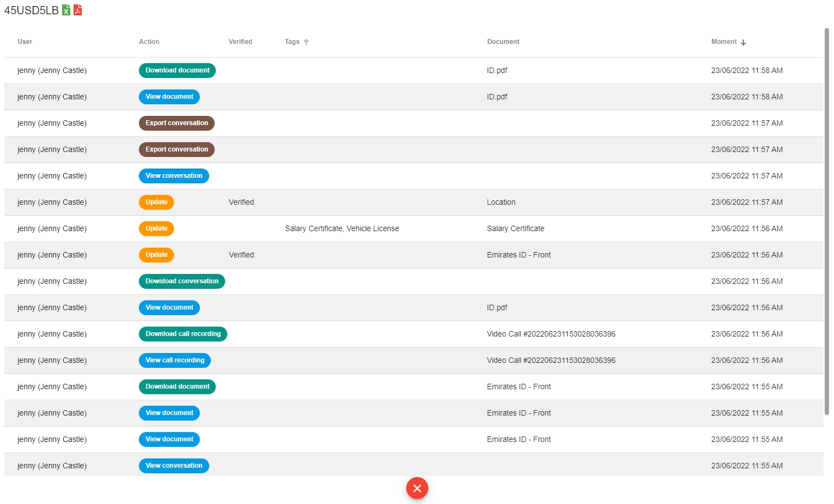The height and width of the screenshot is (504, 834).
Task: Click the Verified column header
Action: (x=240, y=42)
